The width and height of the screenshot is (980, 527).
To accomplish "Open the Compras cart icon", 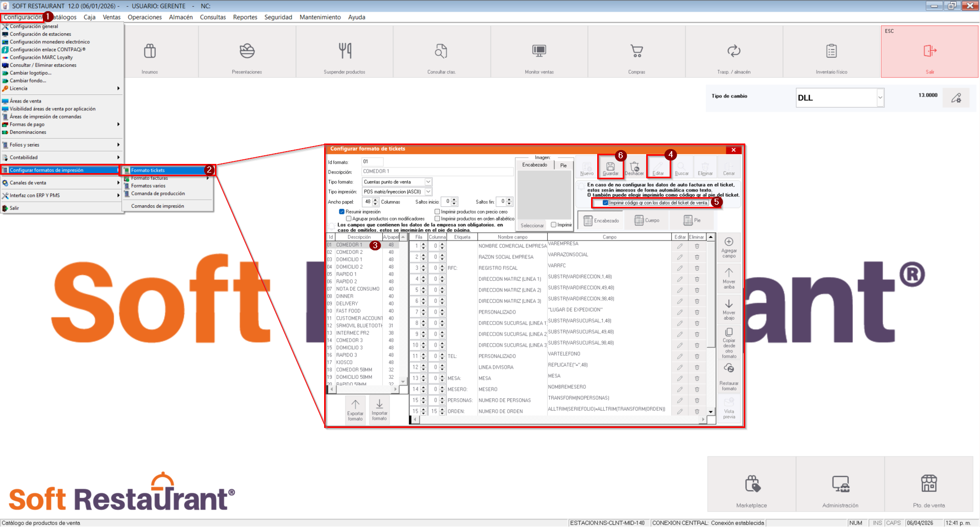I will pos(636,52).
